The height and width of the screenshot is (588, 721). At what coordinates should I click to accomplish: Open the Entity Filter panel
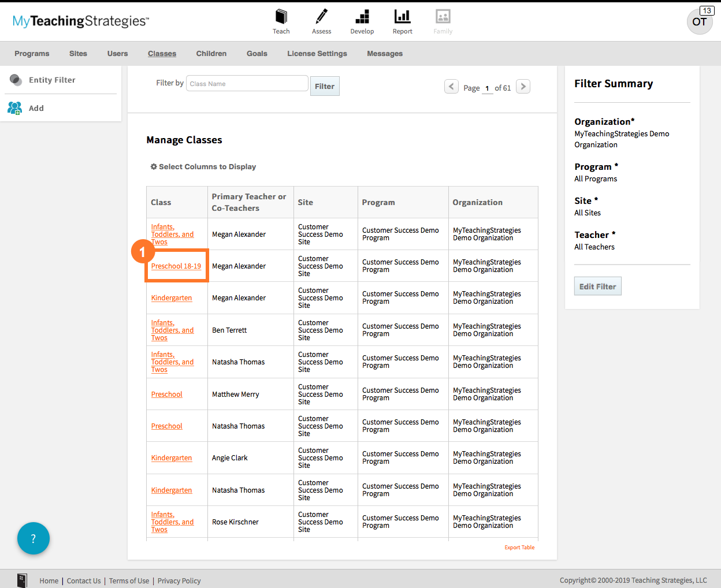coord(52,80)
